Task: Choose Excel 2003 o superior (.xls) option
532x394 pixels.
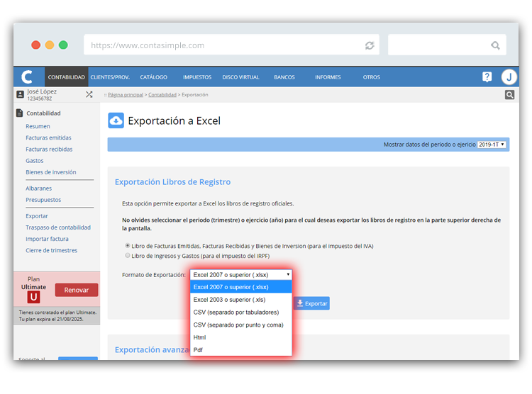Action: [230, 300]
